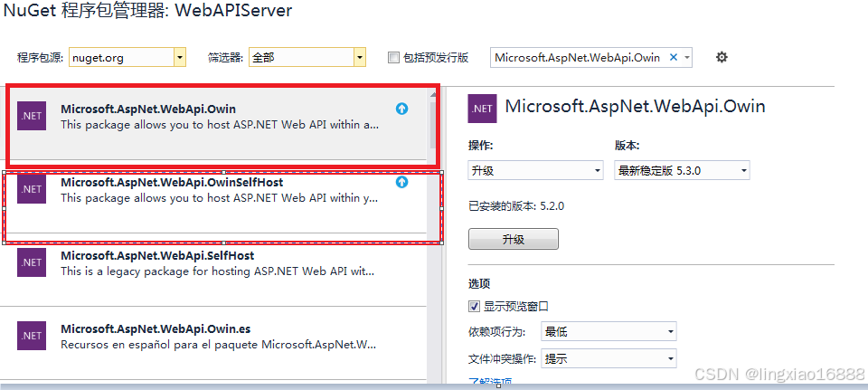Click the package list scrollbar up arrow
The image size is (868, 390).
click(x=433, y=95)
